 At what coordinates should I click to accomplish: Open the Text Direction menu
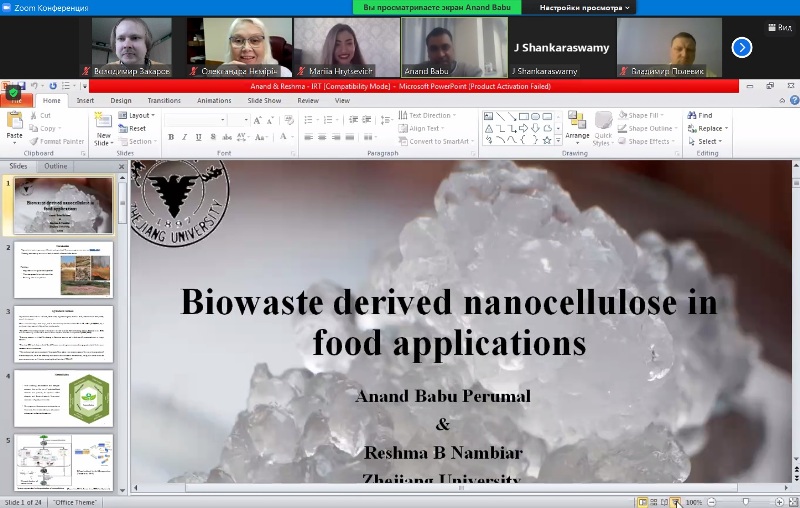[427, 115]
